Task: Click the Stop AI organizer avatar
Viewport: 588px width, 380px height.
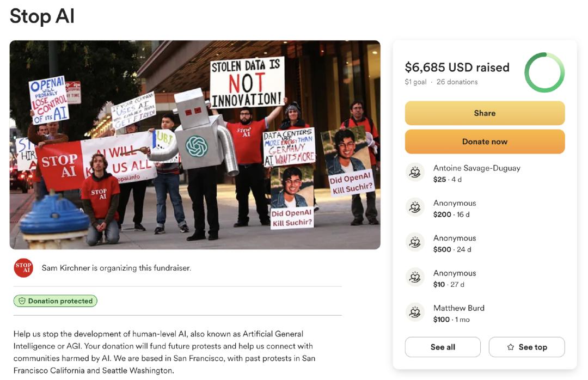Action: click(x=23, y=268)
